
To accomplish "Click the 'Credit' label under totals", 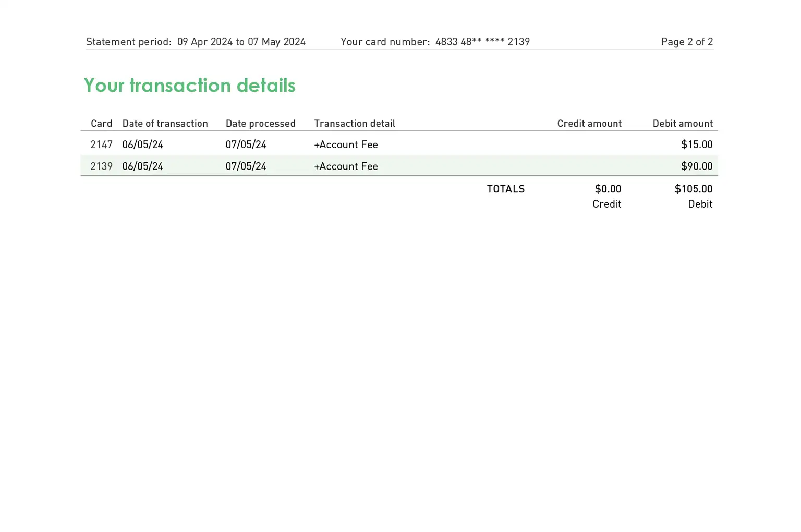I will pos(606,204).
